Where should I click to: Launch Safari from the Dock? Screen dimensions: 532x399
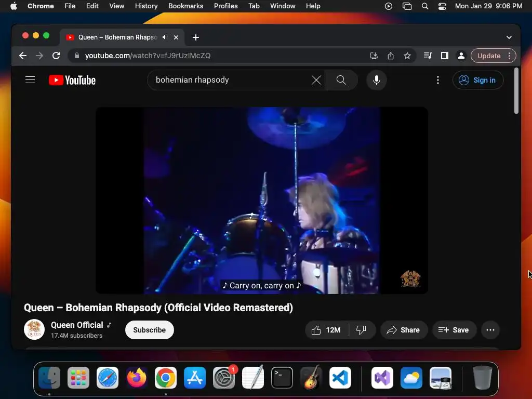(108, 378)
